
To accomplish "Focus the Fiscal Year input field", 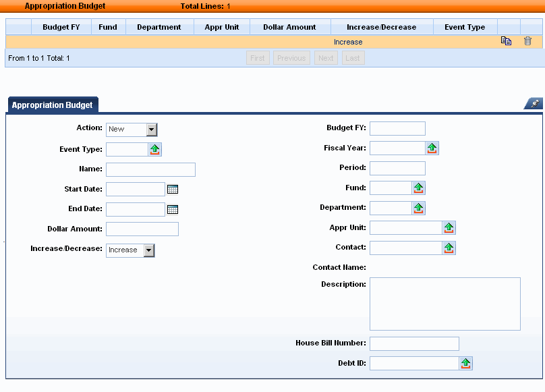I will [x=398, y=148].
